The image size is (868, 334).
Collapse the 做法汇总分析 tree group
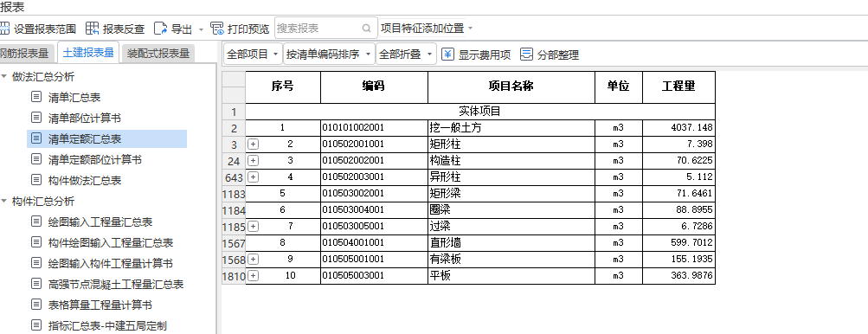point(4,76)
